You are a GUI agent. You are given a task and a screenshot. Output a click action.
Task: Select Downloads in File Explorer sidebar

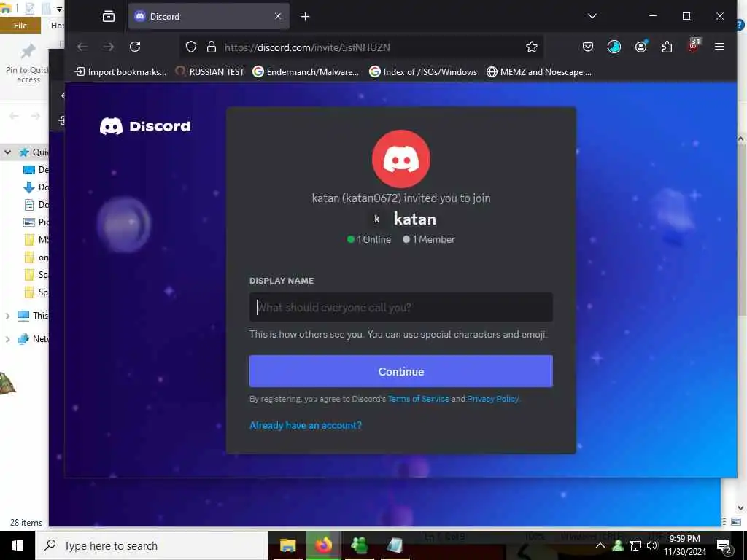pyautogui.click(x=35, y=187)
